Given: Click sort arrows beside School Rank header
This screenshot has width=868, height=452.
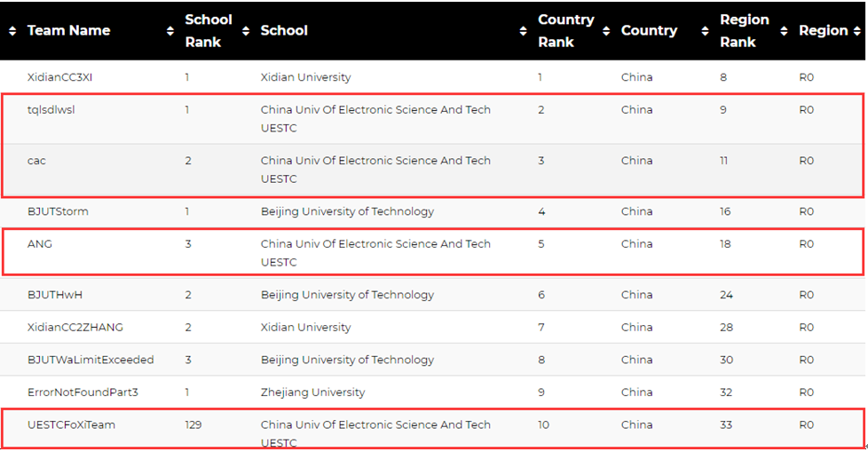Looking at the screenshot, I should point(170,31).
